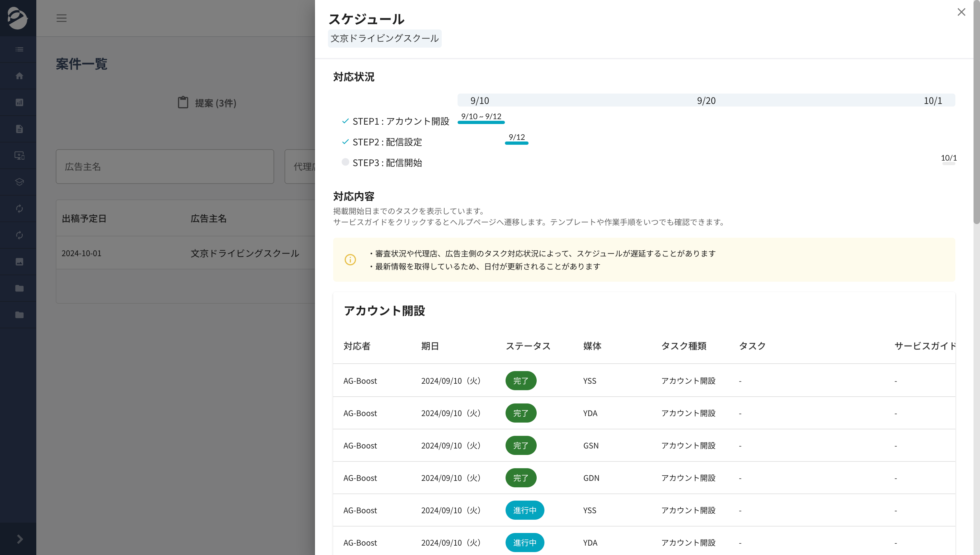Open the image gallery sidebar icon

point(19,262)
